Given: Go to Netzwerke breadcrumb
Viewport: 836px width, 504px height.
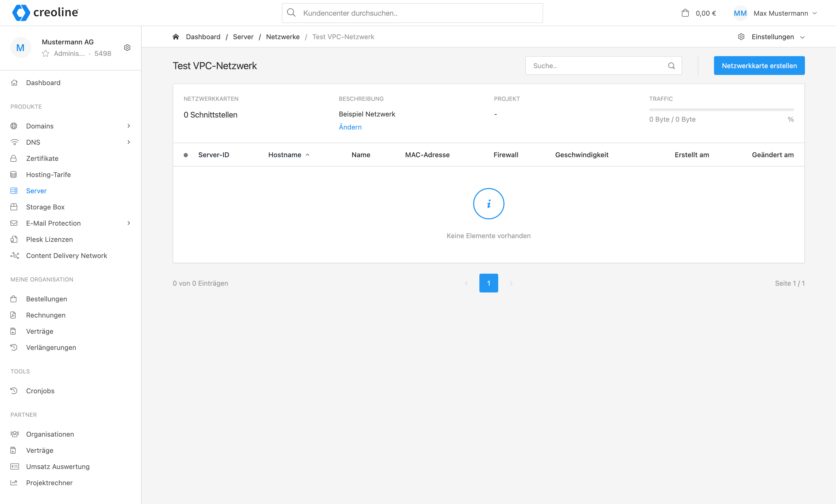Looking at the screenshot, I should tap(283, 37).
